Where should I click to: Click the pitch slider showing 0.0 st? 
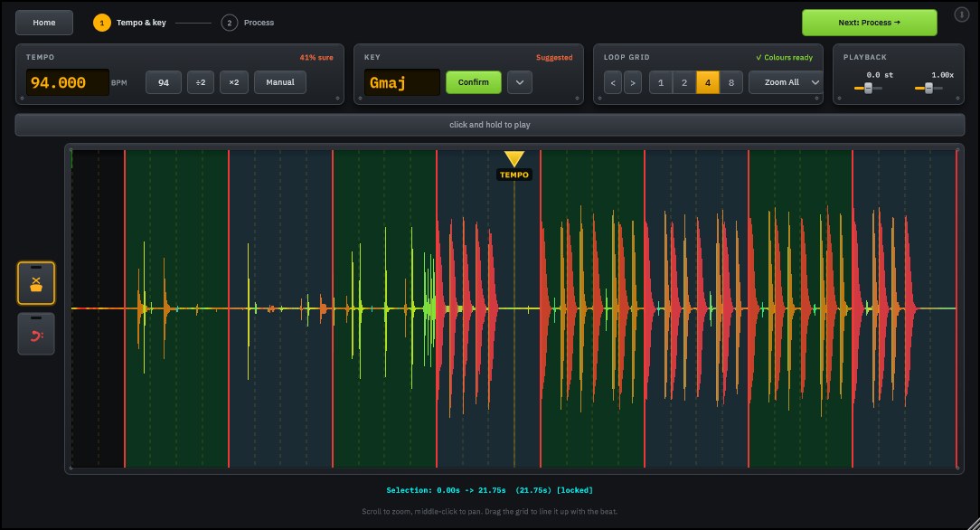tap(868, 88)
